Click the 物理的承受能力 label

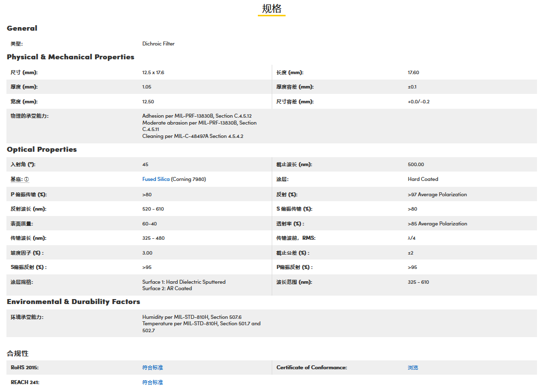tap(30, 116)
